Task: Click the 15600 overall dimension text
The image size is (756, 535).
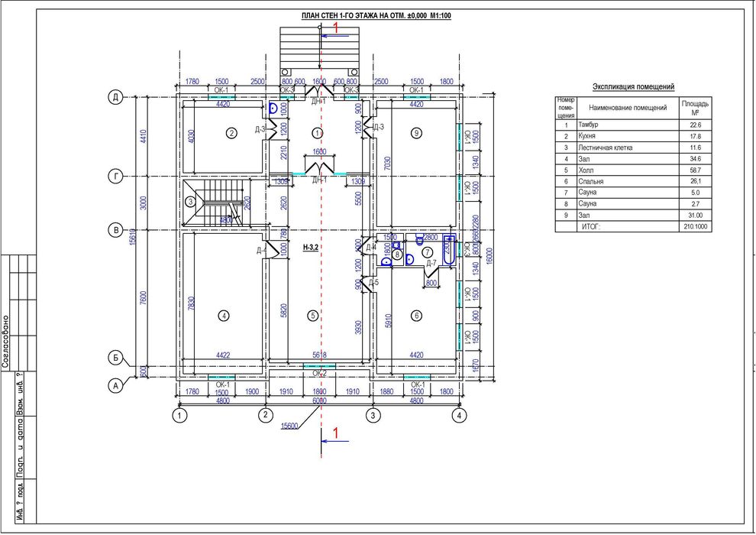Action: (289, 426)
